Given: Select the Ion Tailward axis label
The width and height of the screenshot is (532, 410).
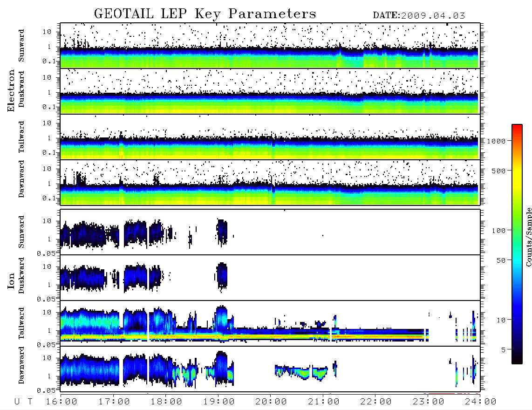Looking at the screenshot, I should pyautogui.click(x=21, y=323).
